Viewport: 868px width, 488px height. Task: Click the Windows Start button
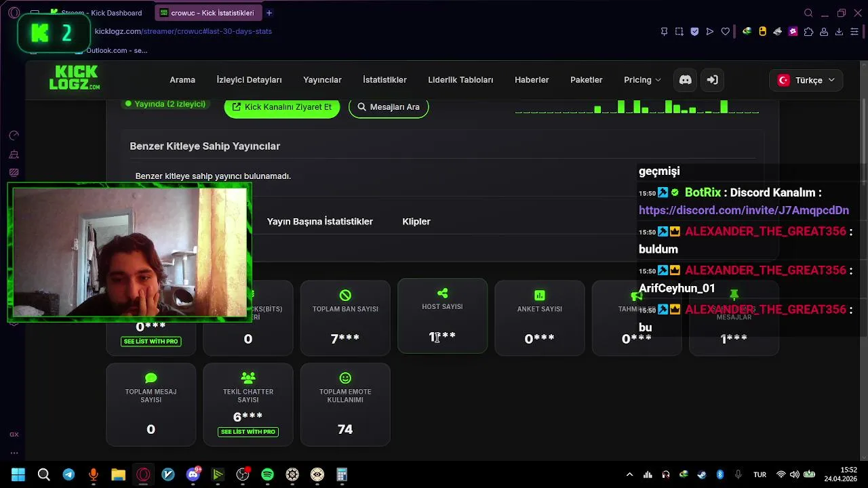18,474
